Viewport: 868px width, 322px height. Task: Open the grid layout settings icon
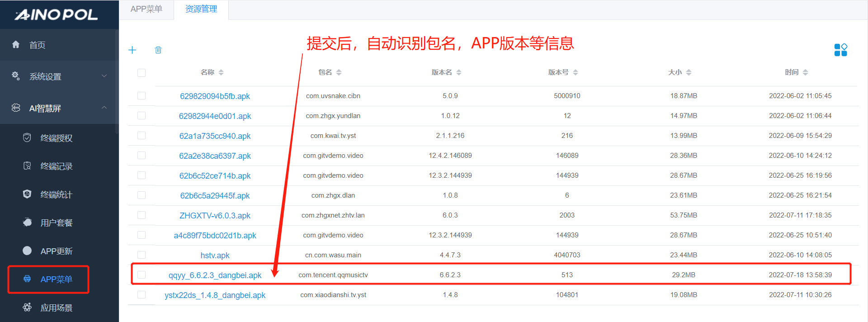click(x=840, y=50)
